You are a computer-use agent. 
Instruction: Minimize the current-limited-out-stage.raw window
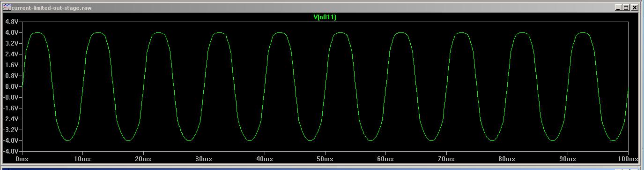pos(619,8)
